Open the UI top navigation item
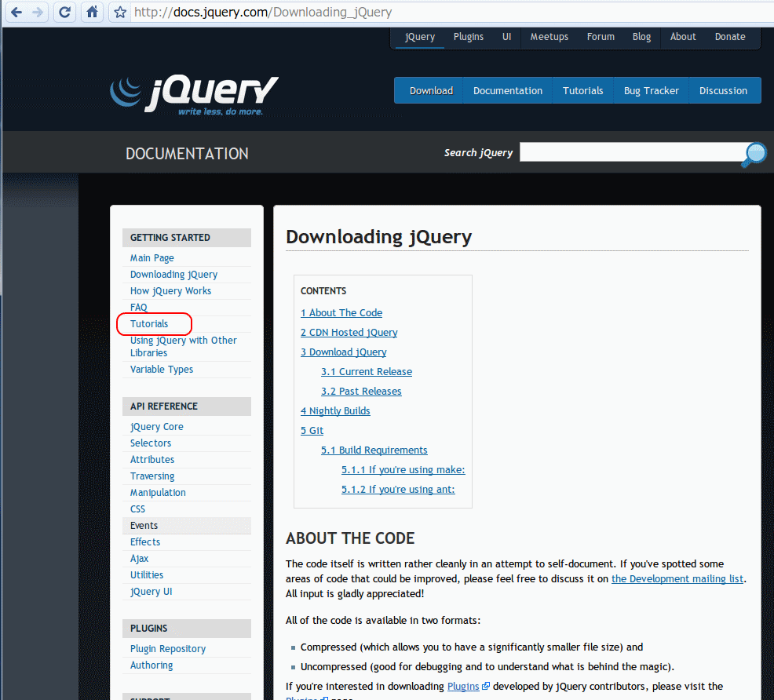Viewport: 774px width, 700px height. tap(506, 37)
